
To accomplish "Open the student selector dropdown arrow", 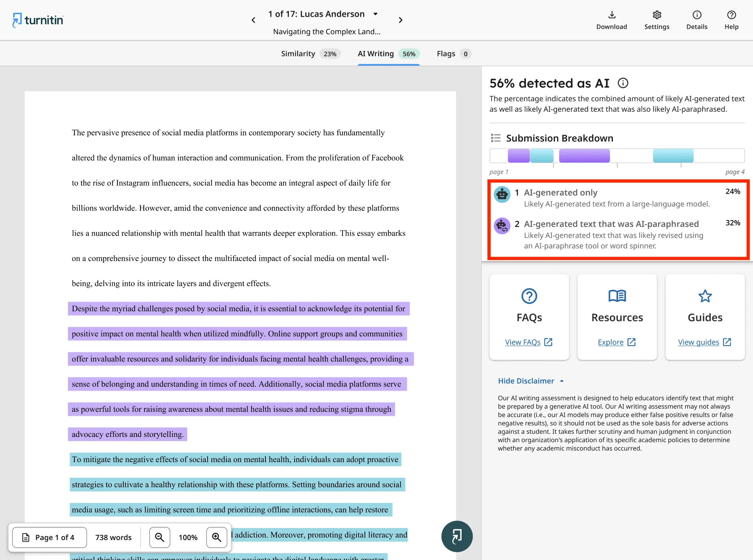I will click(x=375, y=14).
